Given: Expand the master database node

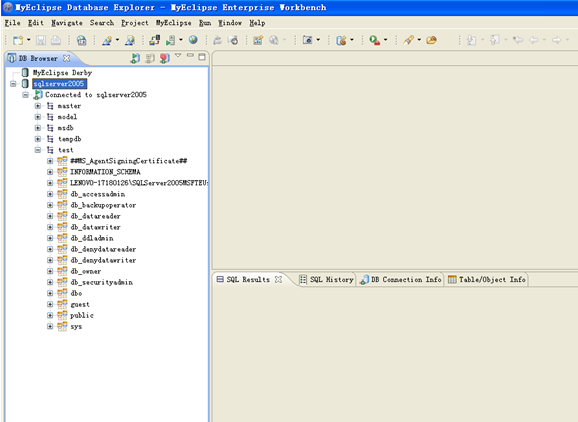Looking at the screenshot, I should 38,106.
